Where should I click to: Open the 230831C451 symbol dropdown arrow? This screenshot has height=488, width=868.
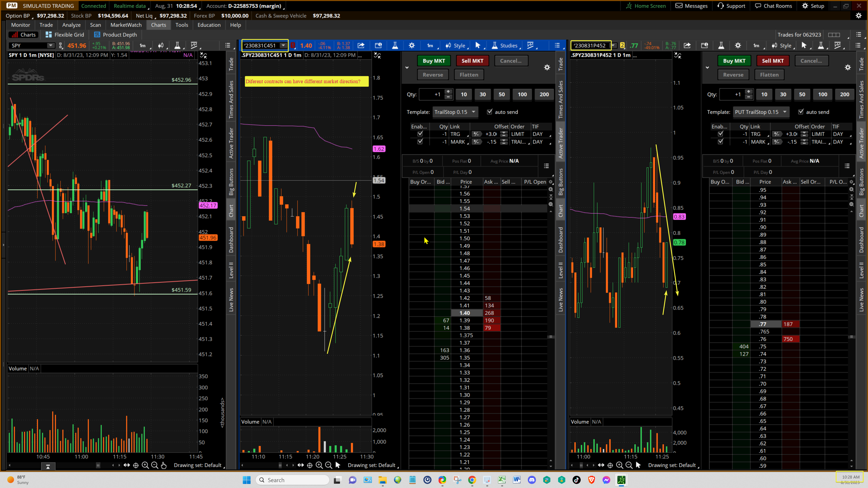283,45
